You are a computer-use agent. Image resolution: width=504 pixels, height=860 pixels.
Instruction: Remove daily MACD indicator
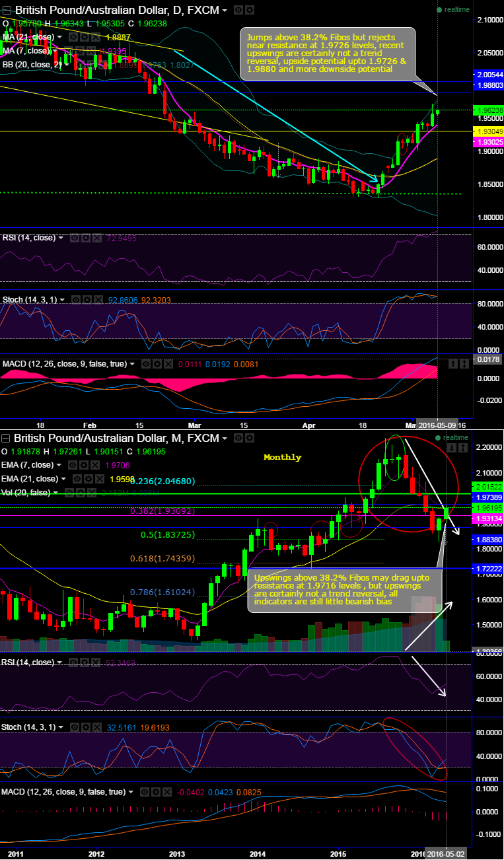click(168, 363)
